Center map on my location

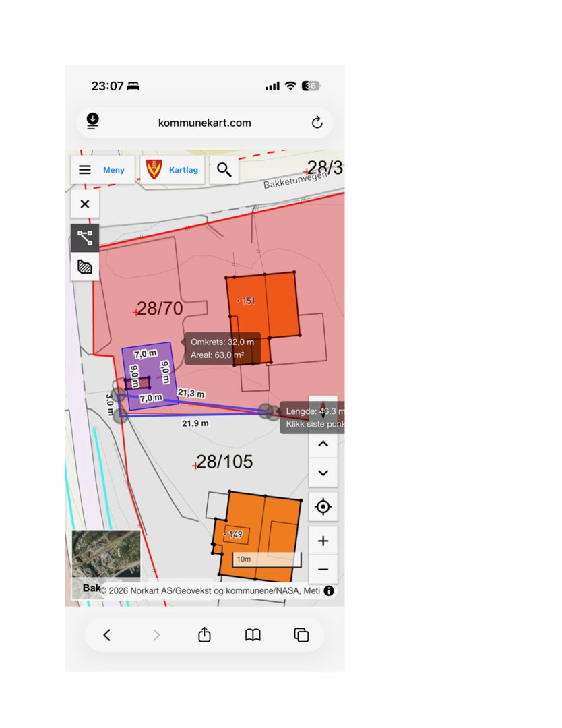pyautogui.click(x=323, y=507)
